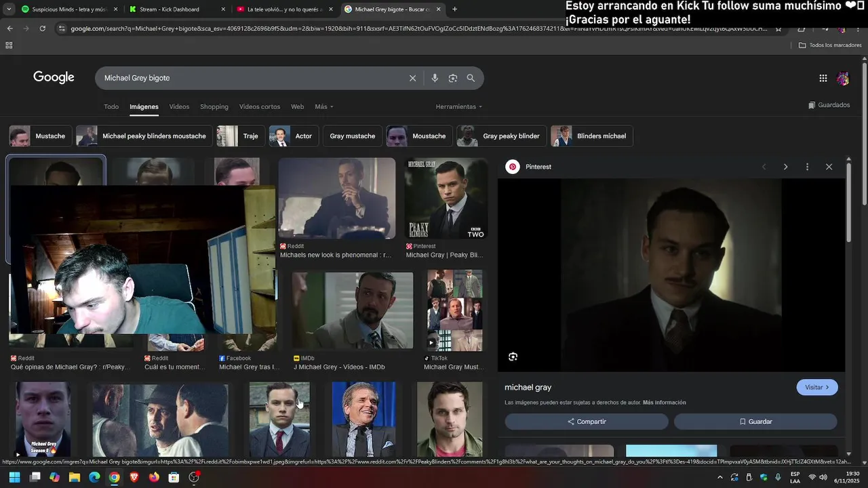Close the Pinterest image preview panel
The width and height of the screenshot is (868, 488).
[829, 167]
